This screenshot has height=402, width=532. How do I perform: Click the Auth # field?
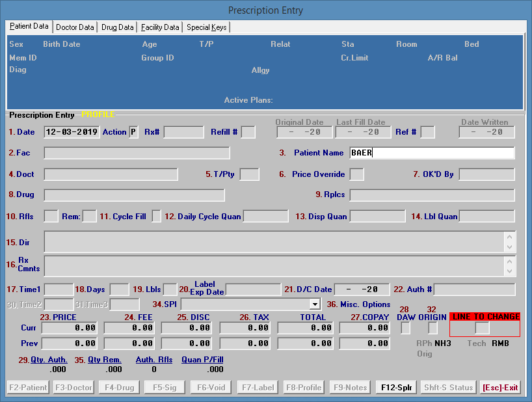coord(474,289)
